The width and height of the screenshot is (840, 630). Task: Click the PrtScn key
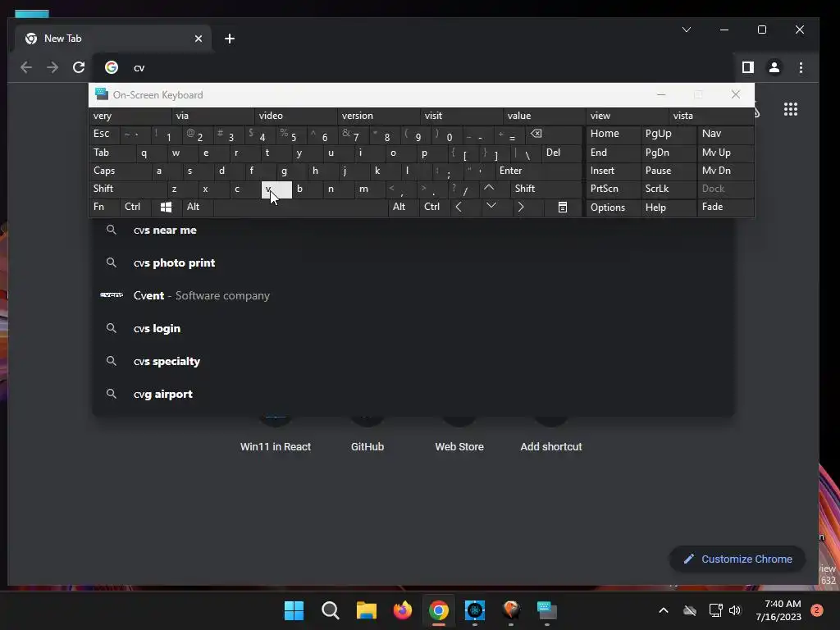613,189
